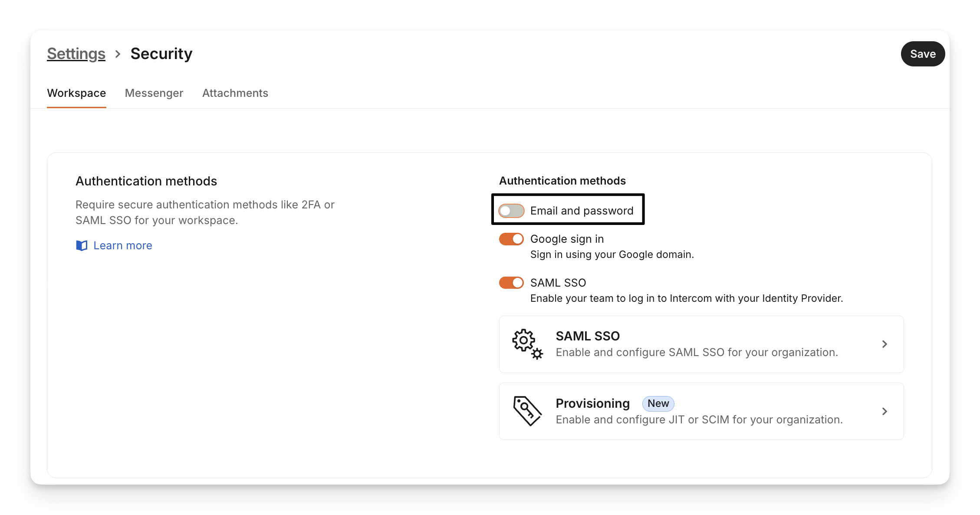Click the Provisioning card title

(x=592, y=403)
